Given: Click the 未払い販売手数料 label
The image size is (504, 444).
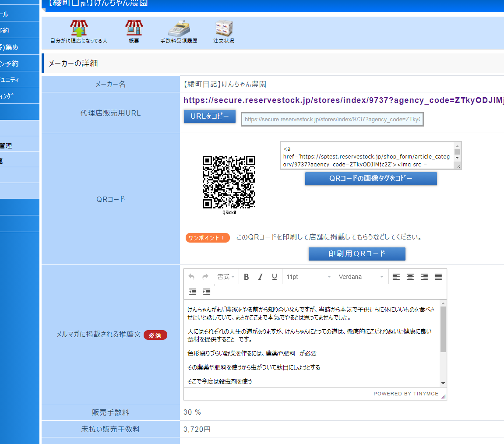Looking at the screenshot, I should (111, 429).
